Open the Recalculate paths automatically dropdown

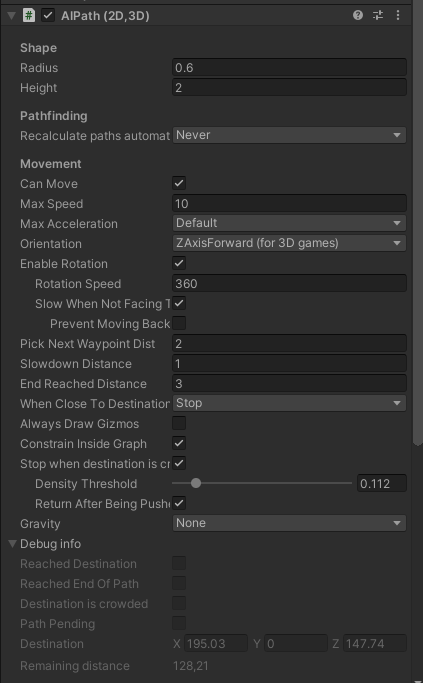[x=289, y=135]
